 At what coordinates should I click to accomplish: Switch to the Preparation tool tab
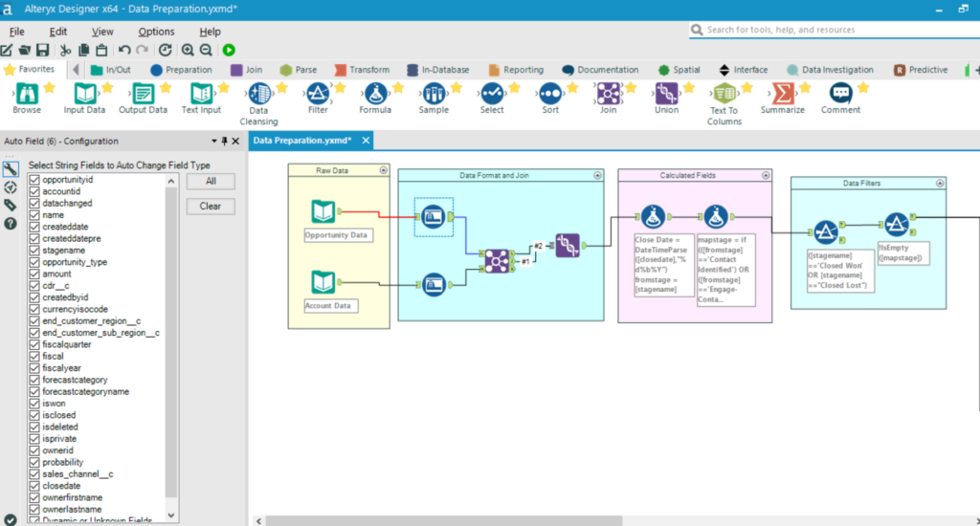tap(181, 70)
